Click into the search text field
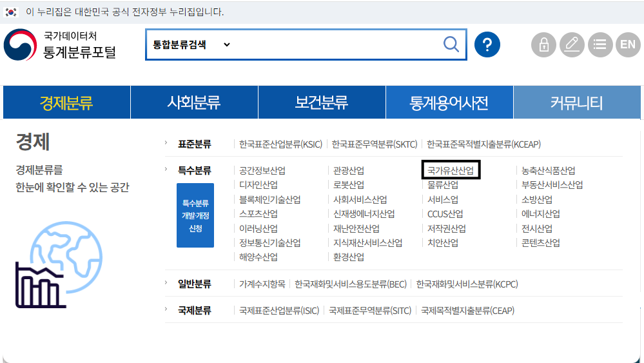 click(x=335, y=44)
